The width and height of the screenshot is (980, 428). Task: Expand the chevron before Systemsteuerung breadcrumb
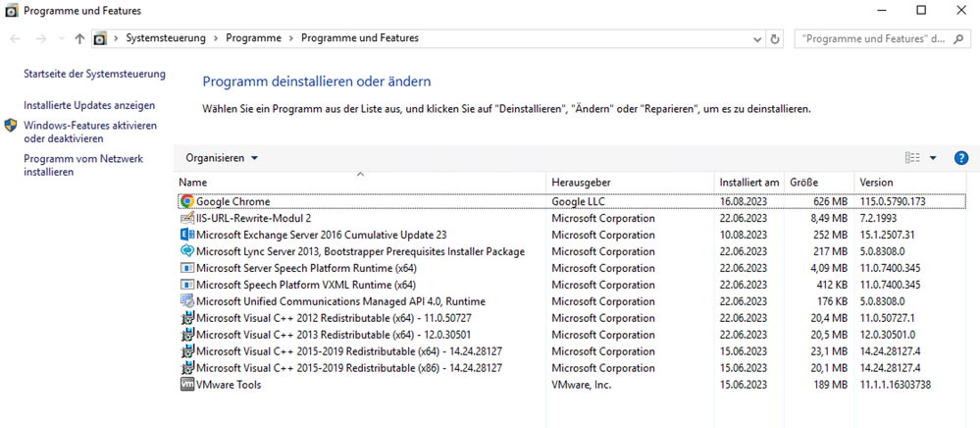point(117,38)
